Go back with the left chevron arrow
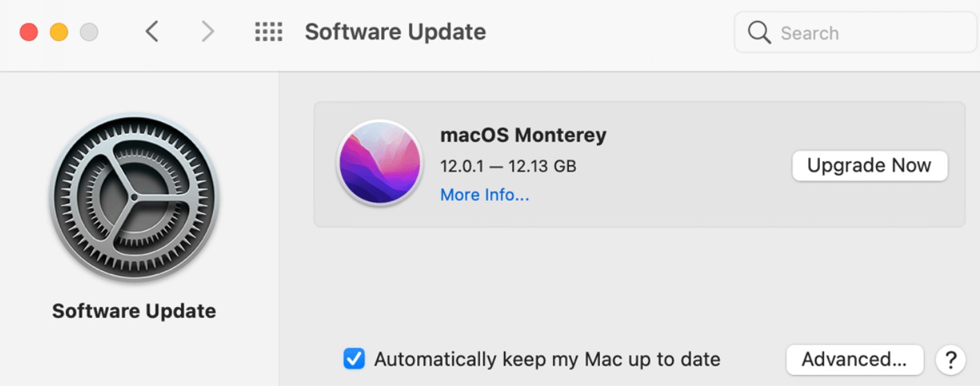Image resolution: width=980 pixels, height=386 pixels. (152, 32)
